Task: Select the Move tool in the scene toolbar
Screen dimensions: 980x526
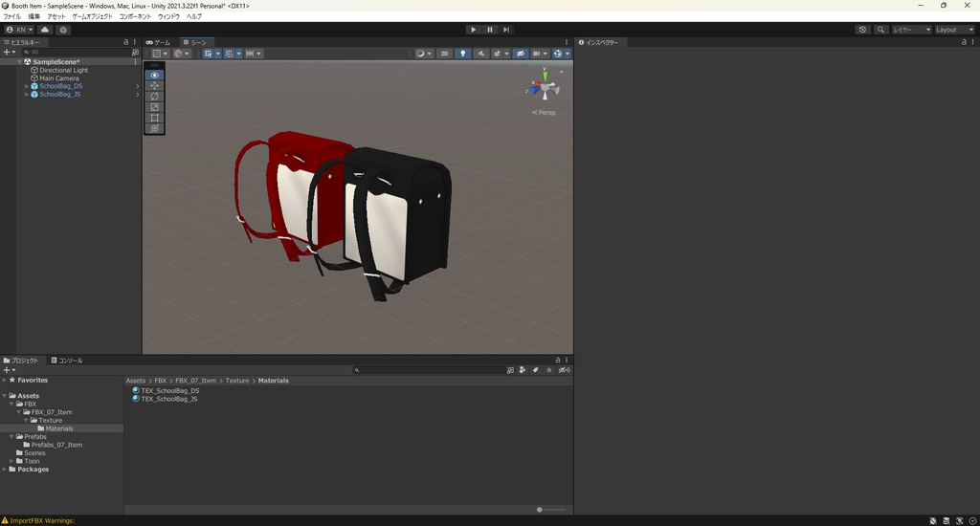Action: pyautogui.click(x=155, y=86)
